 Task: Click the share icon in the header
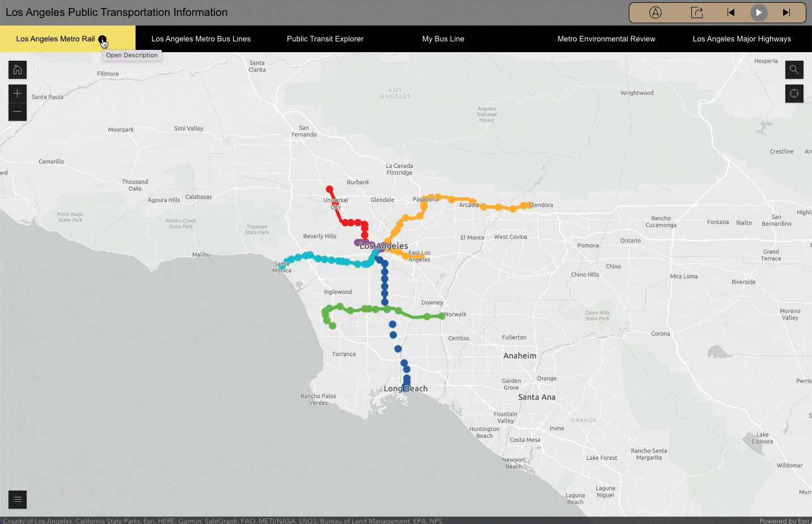[x=697, y=12]
